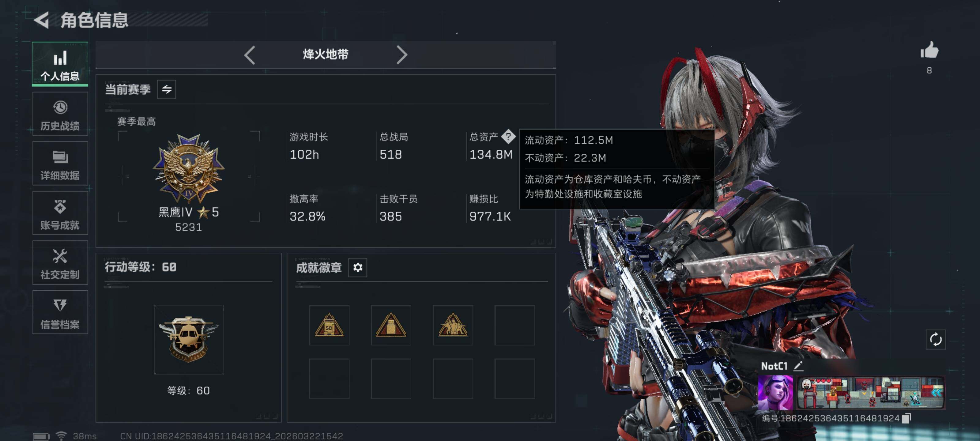
Task: Go back using the arrow beside 角色信息
Action: point(41,20)
